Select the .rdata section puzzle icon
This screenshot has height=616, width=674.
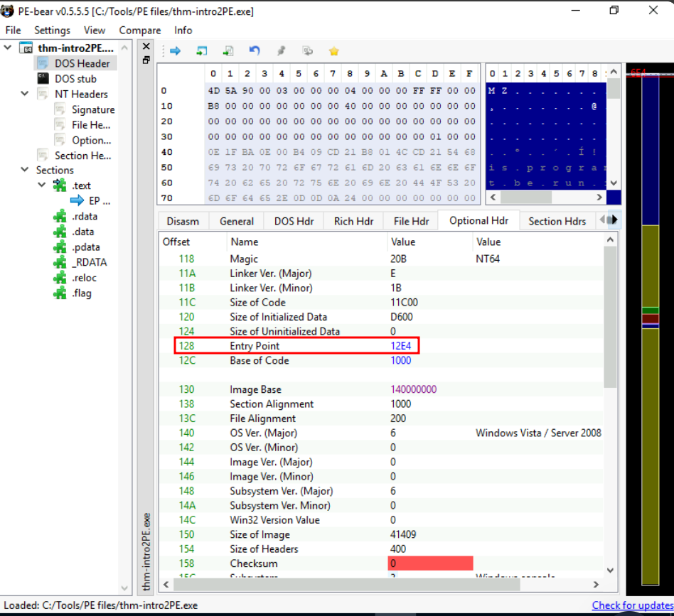coord(60,216)
